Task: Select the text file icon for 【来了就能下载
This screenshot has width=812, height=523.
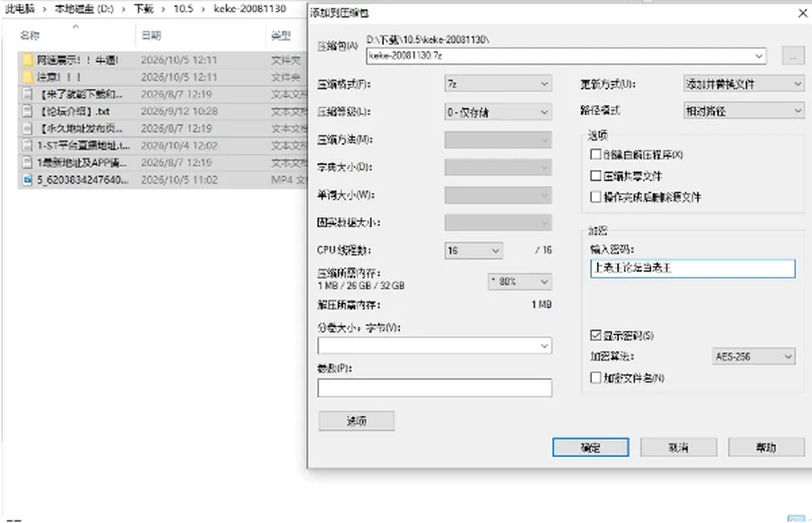Action: (x=27, y=94)
